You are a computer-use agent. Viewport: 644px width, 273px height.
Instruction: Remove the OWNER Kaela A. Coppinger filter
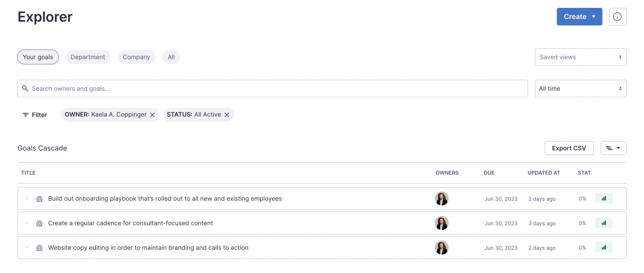[153, 115]
